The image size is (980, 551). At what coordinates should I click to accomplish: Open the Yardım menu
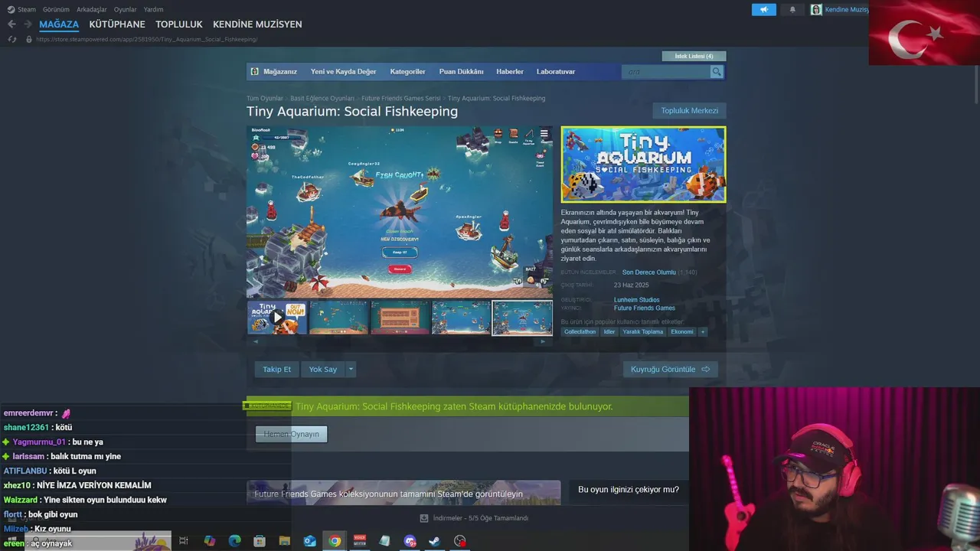coord(154,9)
